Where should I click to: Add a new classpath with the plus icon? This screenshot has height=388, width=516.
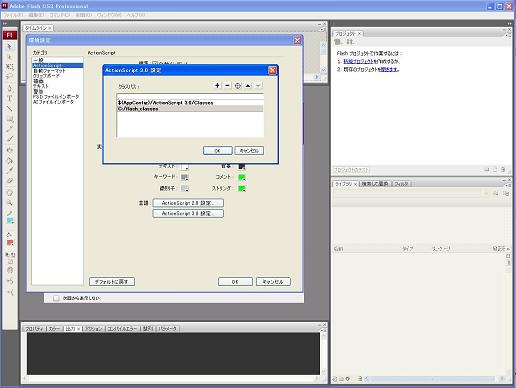pos(217,86)
